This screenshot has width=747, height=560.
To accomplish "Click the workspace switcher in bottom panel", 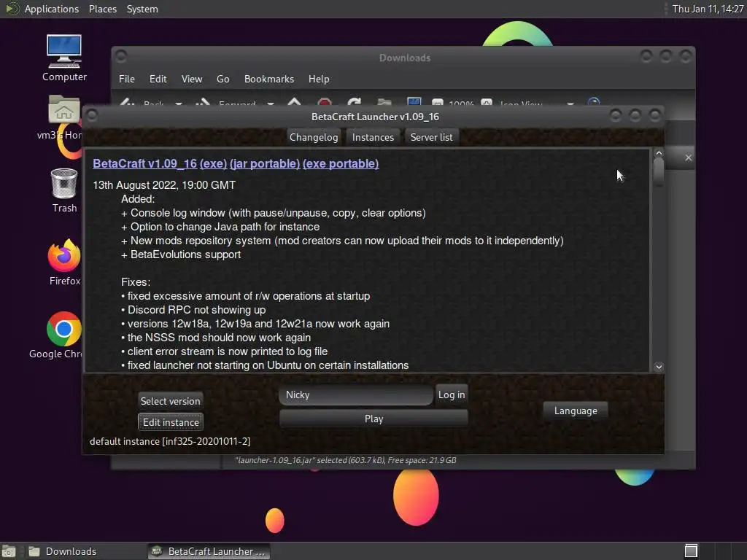I will (x=691, y=551).
